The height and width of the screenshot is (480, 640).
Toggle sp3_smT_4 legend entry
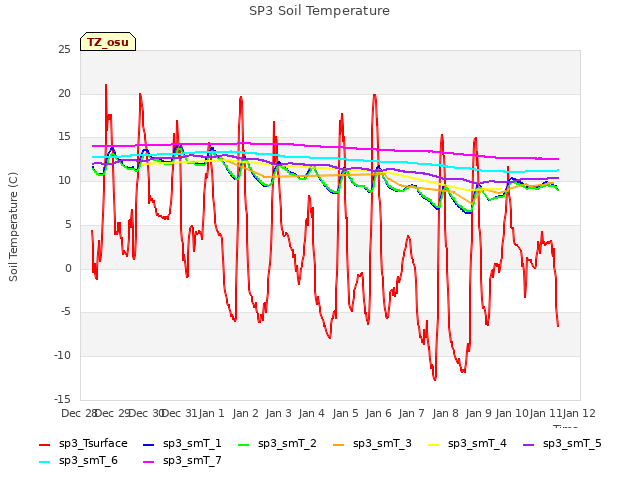click(467, 443)
